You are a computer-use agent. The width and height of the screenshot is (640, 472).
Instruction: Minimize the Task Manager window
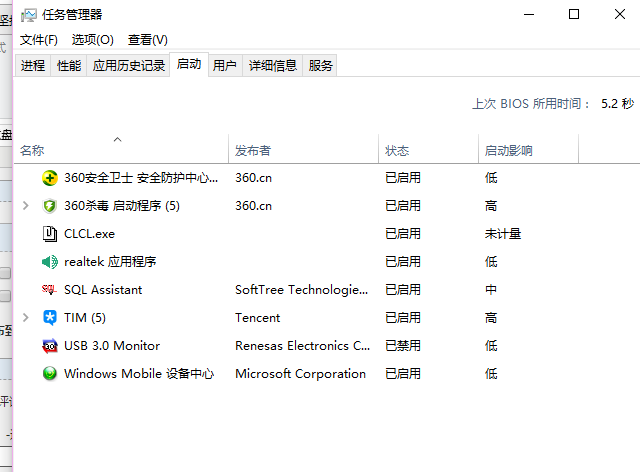pos(529,15)
